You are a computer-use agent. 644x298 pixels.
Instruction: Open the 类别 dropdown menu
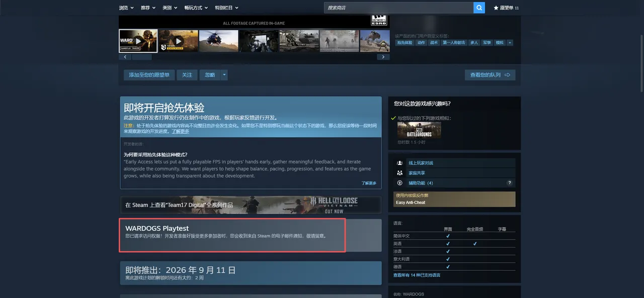[x=170, y=8]
